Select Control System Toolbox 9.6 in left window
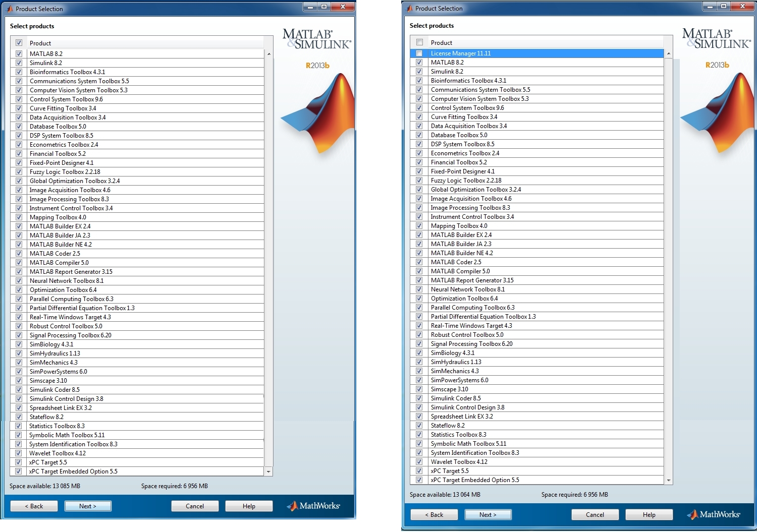Viewport: 757px width, 532px height. tap(137, 99)
